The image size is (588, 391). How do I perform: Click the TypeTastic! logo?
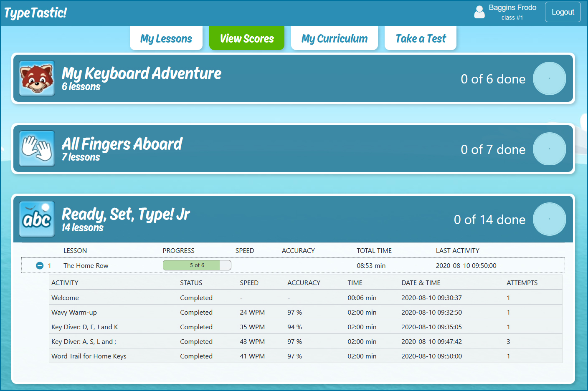[x=35, y=13]
